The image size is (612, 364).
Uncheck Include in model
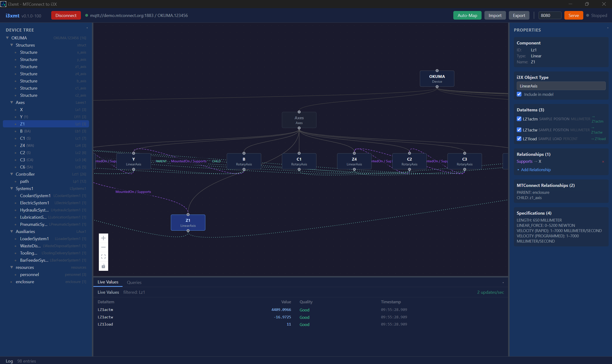(519, 94)
